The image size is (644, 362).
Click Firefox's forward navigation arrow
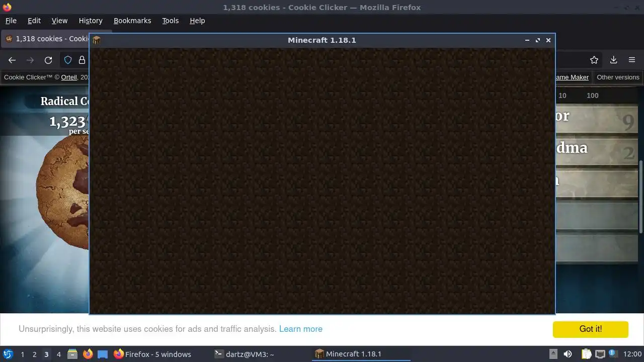pyautogui.click(x=30, y=60)
